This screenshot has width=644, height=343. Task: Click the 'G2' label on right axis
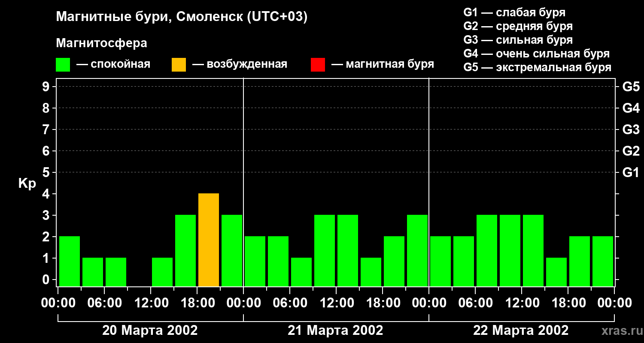click(x=631, y=151)
